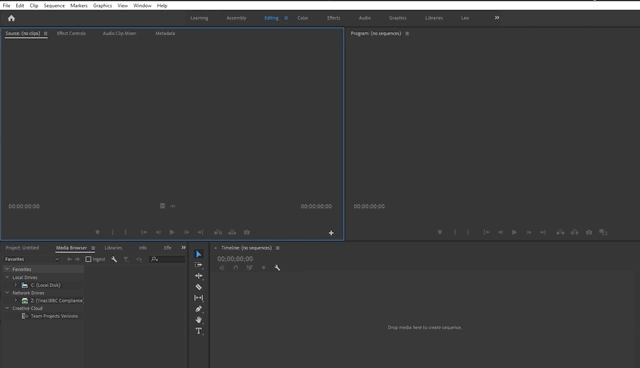Enable the Ingest checkbox

[88, 259]
